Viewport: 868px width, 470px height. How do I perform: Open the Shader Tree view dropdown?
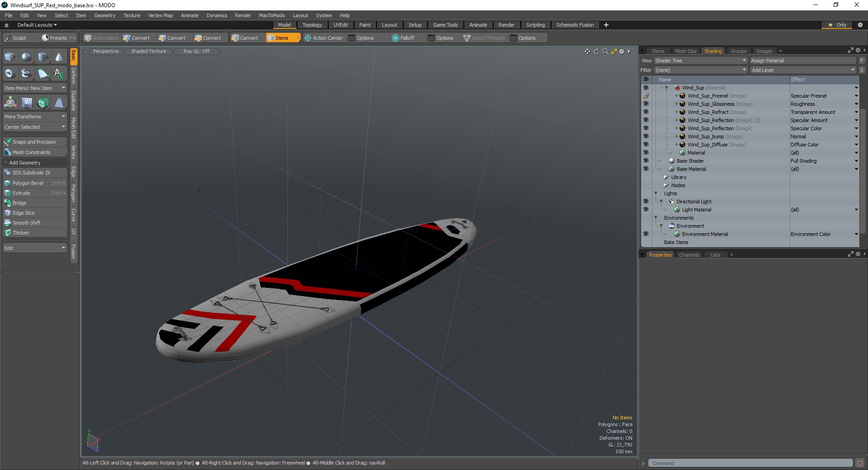700,61
